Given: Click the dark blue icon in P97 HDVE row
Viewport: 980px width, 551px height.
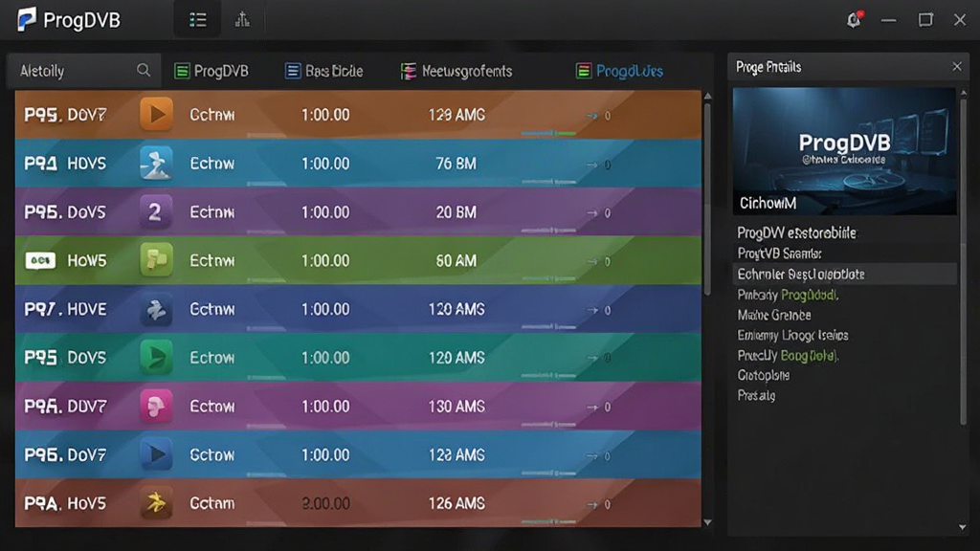Looking at the screenshot, I should (156, 309).
